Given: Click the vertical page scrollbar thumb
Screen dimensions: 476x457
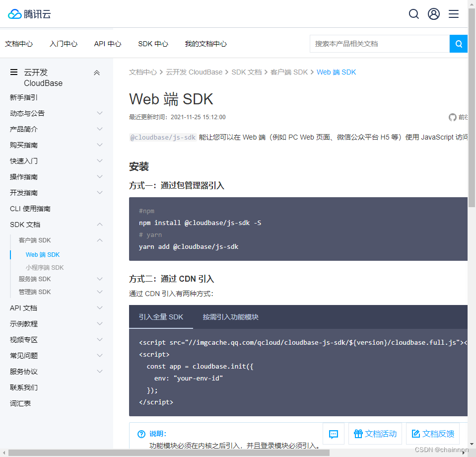Looking at the screenshot, I should (x=472, y=107).
